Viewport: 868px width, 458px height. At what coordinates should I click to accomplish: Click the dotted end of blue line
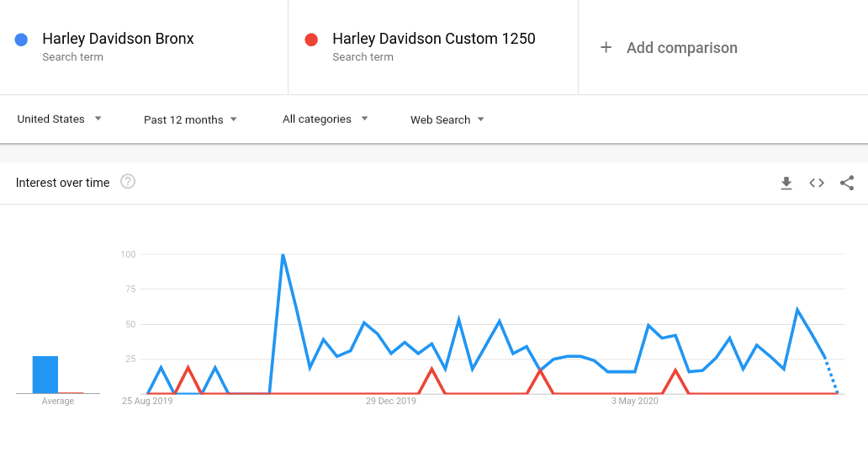(x=832, y=376)
